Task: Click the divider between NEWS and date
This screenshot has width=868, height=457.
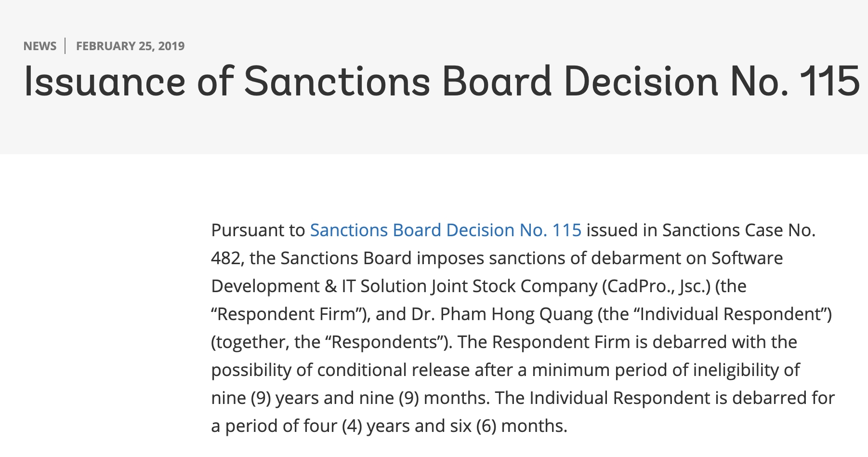Action: pyautogui.click(x=66, y=46)
